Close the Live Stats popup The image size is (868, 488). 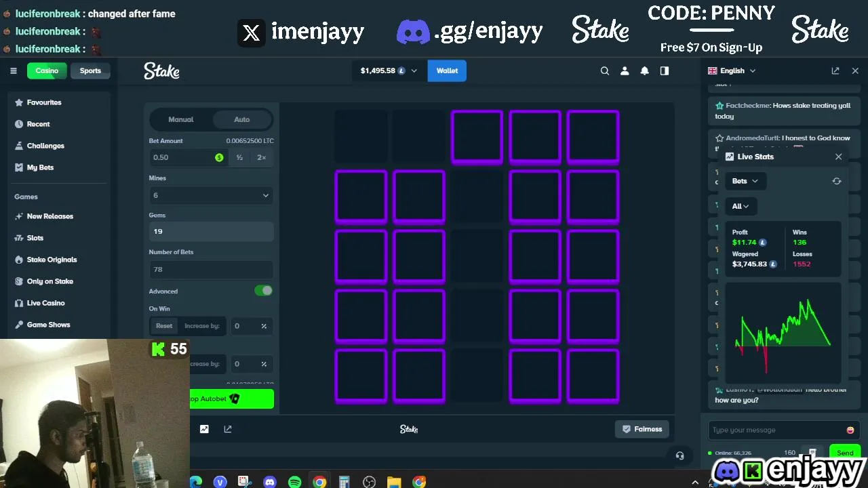[x=839, y=157]
